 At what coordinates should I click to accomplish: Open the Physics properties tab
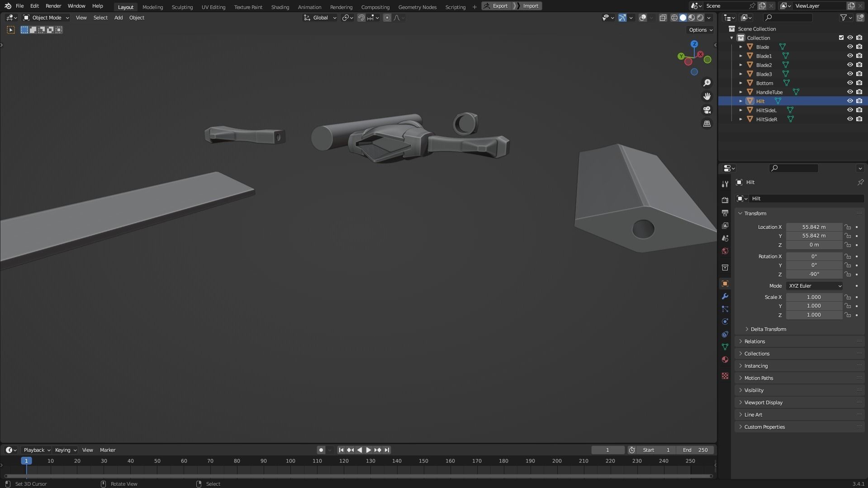click(725, 322)
